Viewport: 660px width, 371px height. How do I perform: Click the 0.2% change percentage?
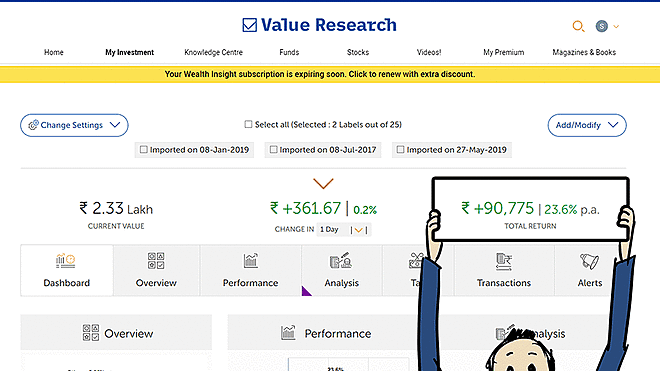pyautogui.click(x=365, y=210)
